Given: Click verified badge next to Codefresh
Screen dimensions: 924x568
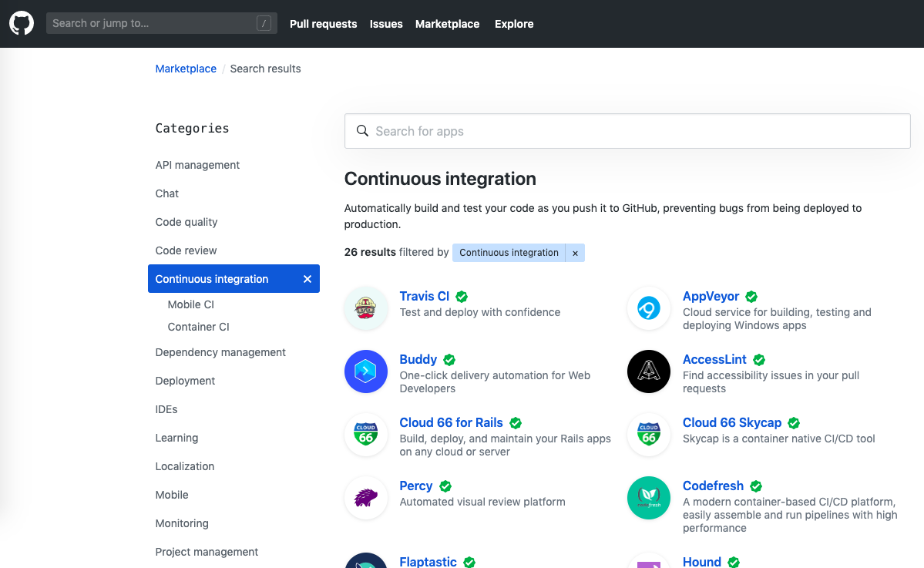Looking at the screenshot, I should pyautogui.click(x=756, y=486).
